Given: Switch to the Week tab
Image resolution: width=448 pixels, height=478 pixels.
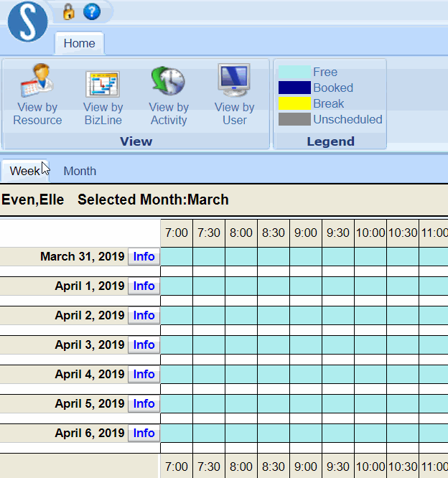Looking at the screenshot, I should pos(24,171).
